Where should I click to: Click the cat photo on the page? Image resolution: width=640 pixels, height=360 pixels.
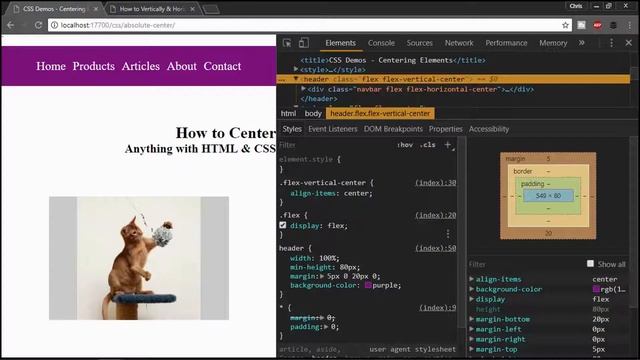139,258
